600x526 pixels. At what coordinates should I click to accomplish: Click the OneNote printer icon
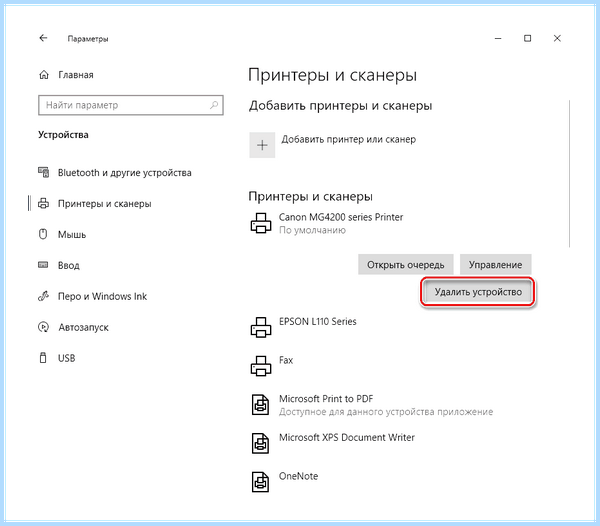(x=261, y=482)
